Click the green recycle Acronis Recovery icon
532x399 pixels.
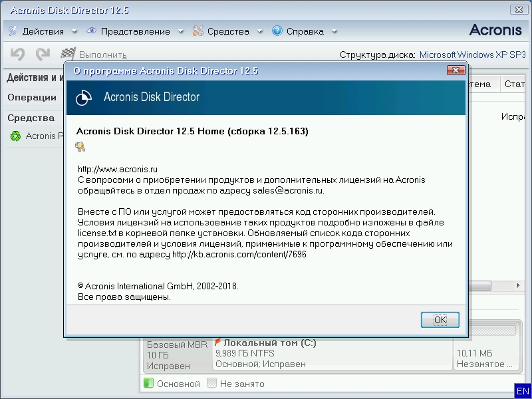[x=15, y=136]
